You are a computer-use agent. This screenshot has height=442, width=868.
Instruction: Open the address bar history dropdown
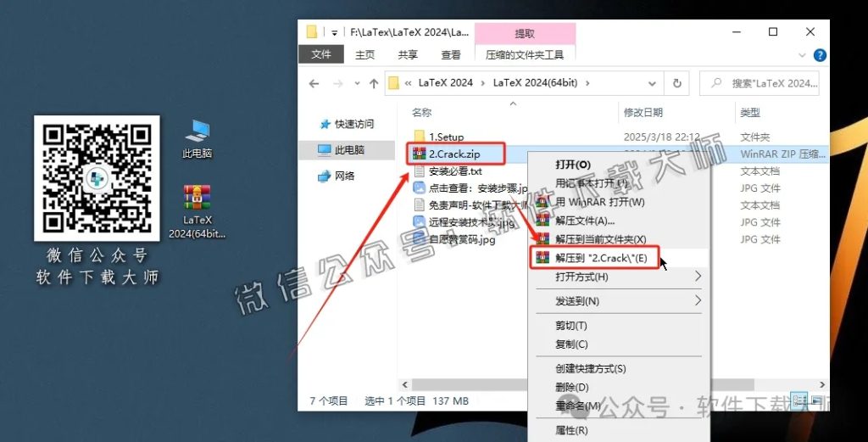pyautogui.click(x=652, y=84)
